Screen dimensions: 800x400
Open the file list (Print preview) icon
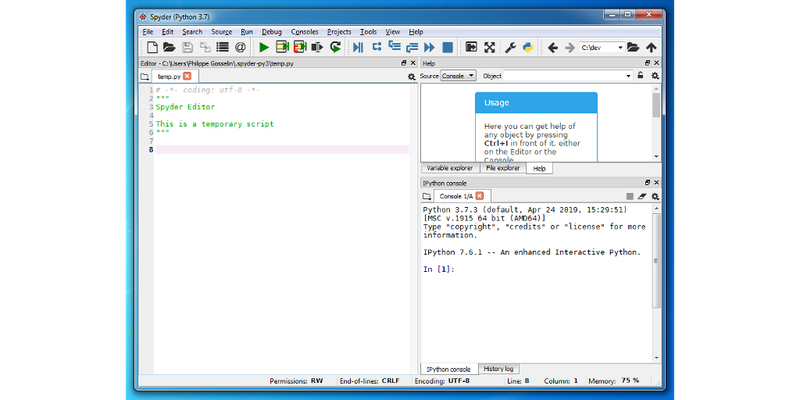222,47
